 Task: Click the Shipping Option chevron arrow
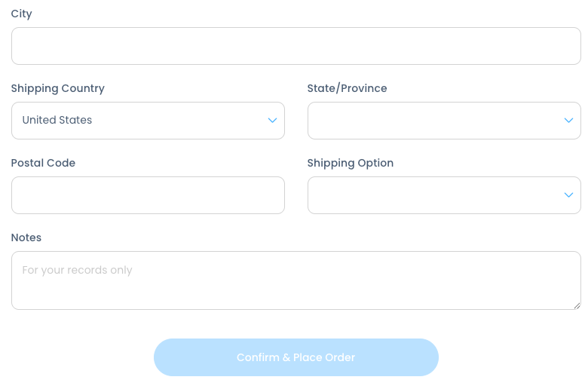pyautogui.click(x=568, y=195)
